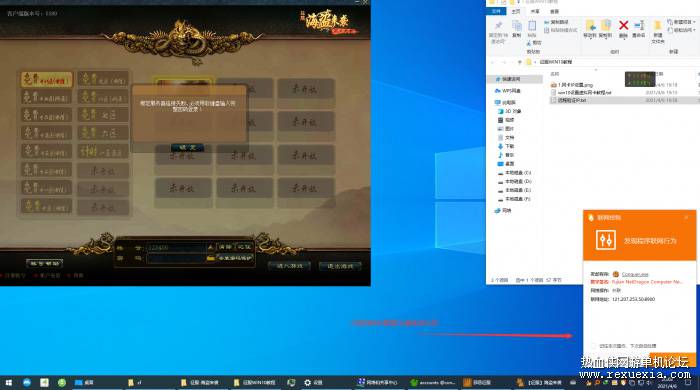Click the New Folder icon in ribbon
The image size is (700, 390).
pyautogui.click(x=657, y=25)
